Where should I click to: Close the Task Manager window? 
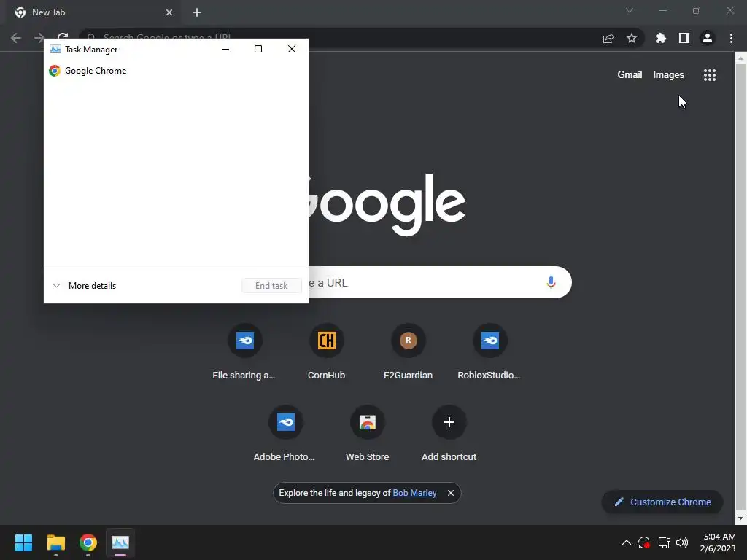pyautogui.click(x=292, y=49)
